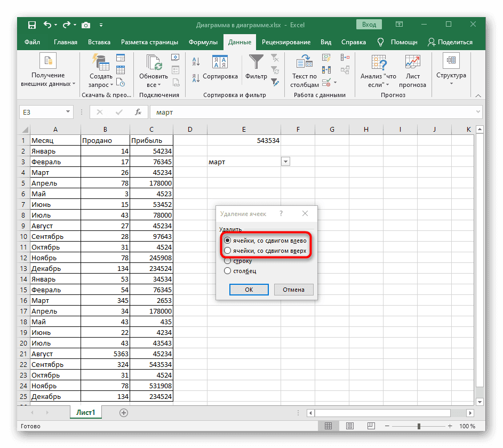Select the 'строку' radio option
The width and height of the screenshot is (503, 448).
coord(228,261)
